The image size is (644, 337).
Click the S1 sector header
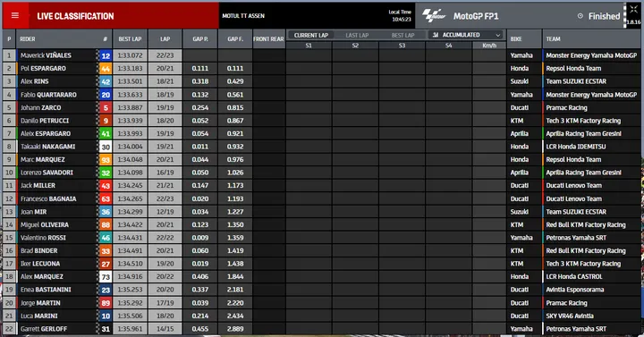(x=309, y=46)
